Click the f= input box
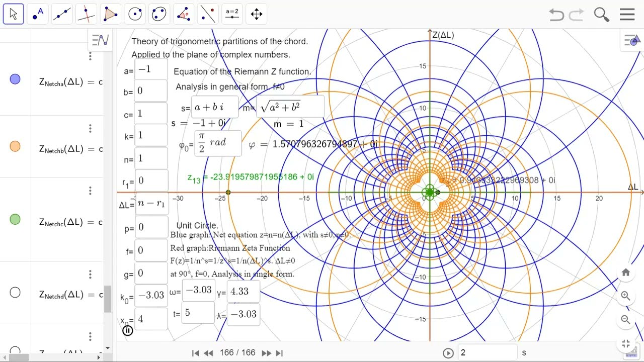This screenshot has height=362, width=644. (x=151, y=250)
